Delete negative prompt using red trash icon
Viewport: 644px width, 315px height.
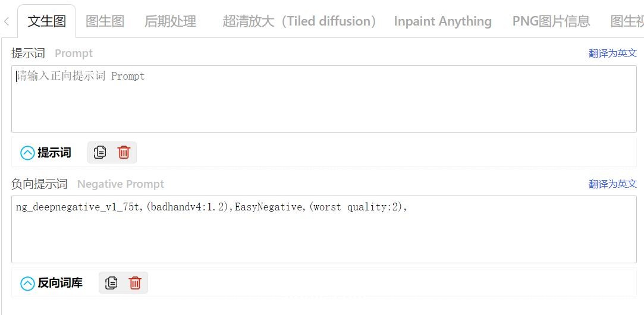(x=135, y=282)
